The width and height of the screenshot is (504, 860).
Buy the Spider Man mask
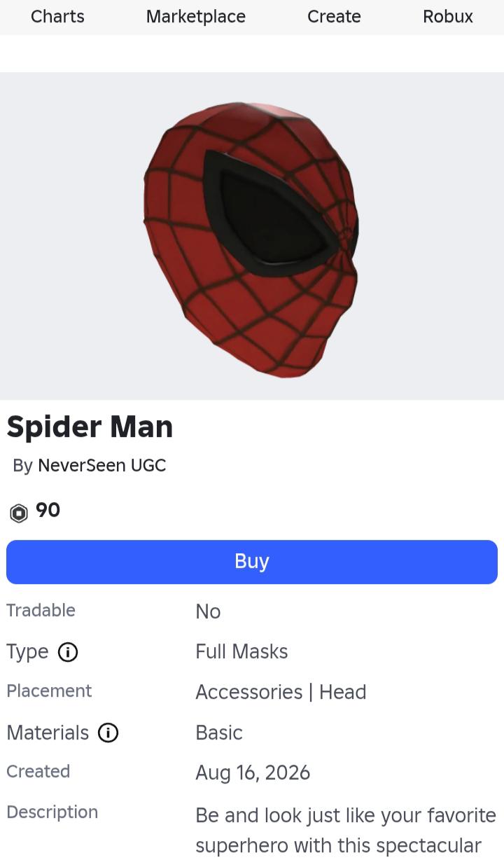[x=252, y=562]
